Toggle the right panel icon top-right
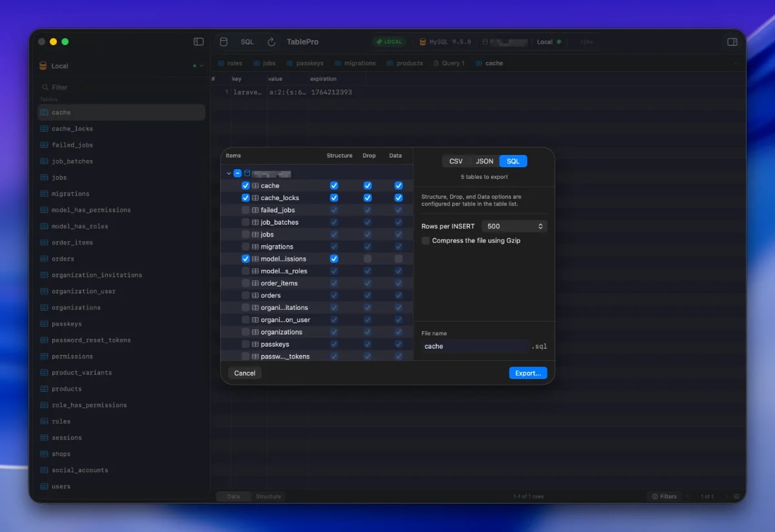This screenshot has height=532, width=775. point(732,41)
